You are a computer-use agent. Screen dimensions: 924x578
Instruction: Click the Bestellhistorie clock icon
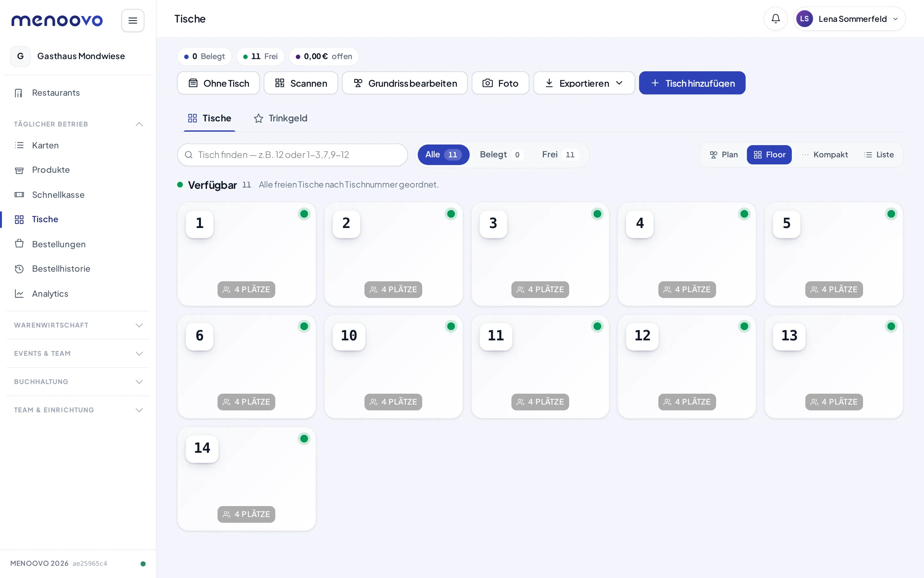[19, 269]
